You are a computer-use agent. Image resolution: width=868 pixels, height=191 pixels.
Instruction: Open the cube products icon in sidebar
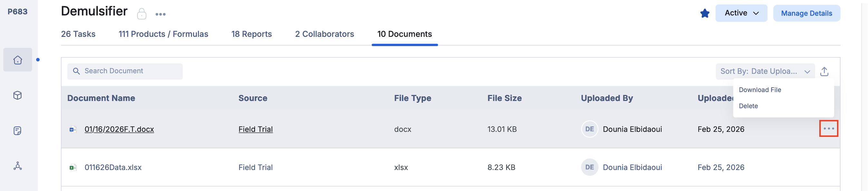click(17, 95)
